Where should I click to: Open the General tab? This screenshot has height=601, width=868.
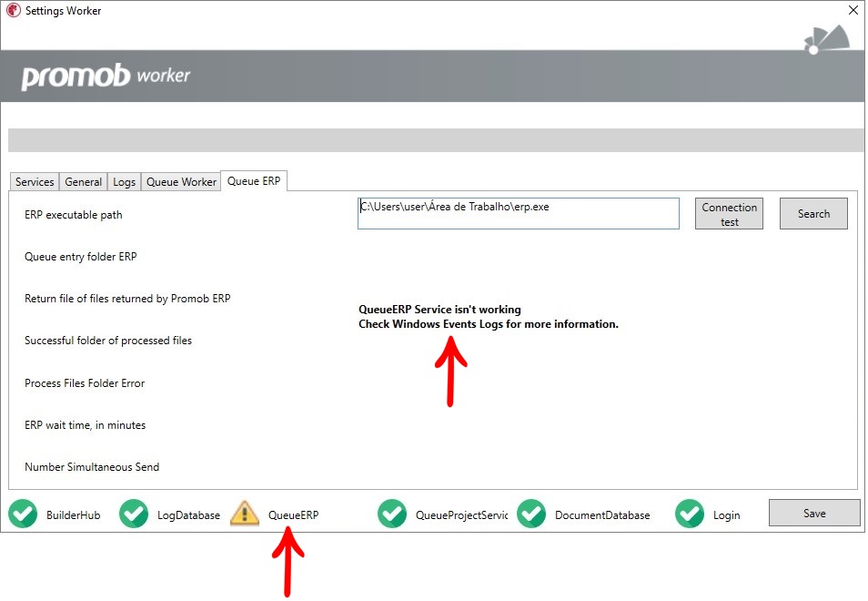coord(83,182)
